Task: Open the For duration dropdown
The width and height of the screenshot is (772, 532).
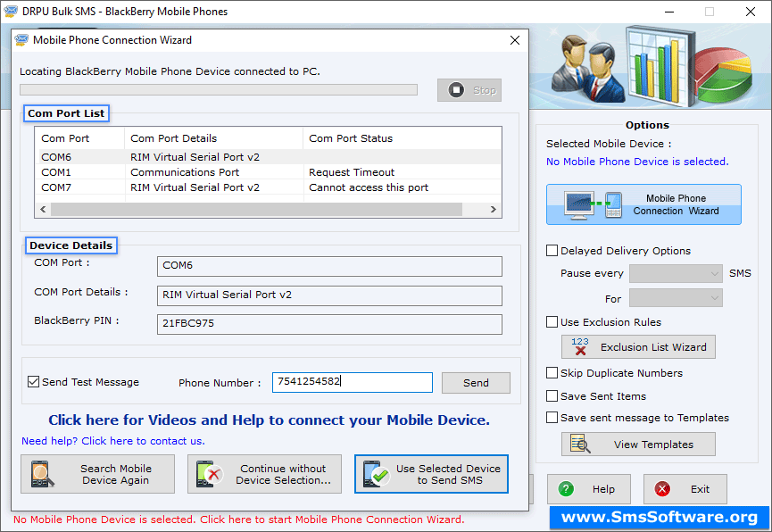Action: tap(676, 298)
